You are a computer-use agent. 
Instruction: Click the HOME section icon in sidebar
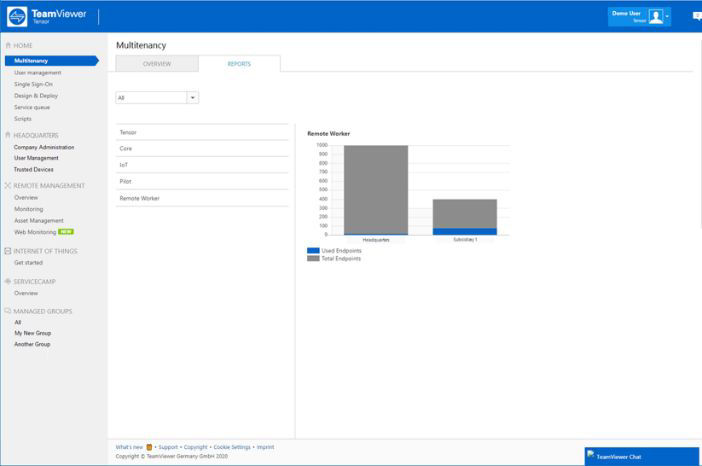pyautogui.click(x=8, y=45)
